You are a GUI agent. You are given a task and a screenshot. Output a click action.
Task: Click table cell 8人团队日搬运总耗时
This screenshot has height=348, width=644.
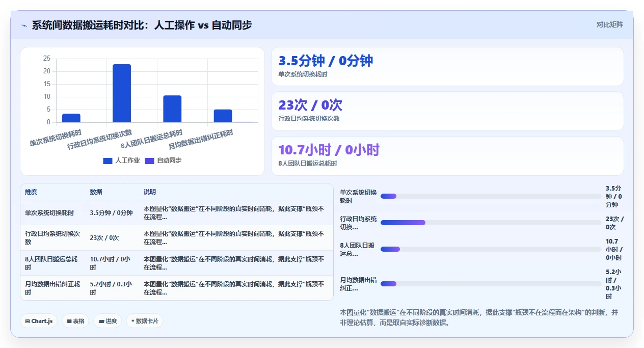click(x=53, y=263)
